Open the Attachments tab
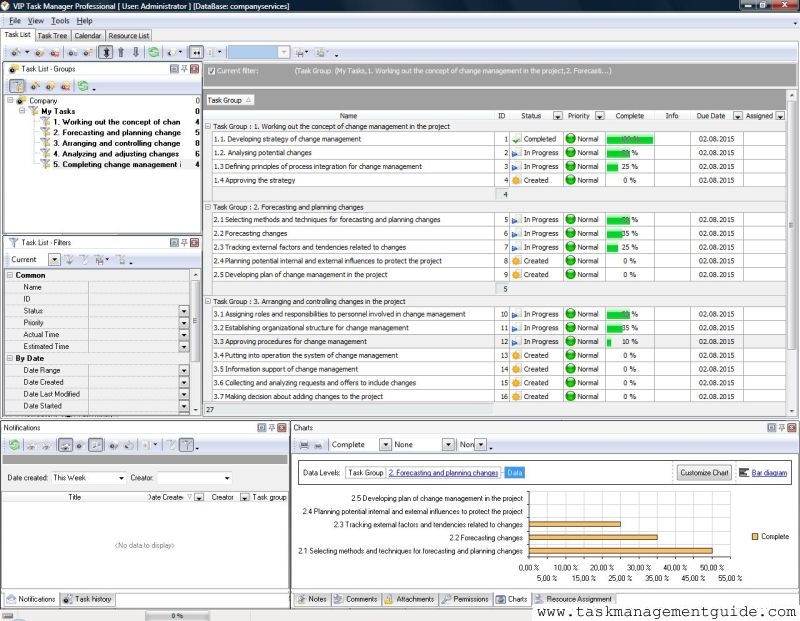The width and height of the screenshot is (800, 621). [x=409, y=599]
